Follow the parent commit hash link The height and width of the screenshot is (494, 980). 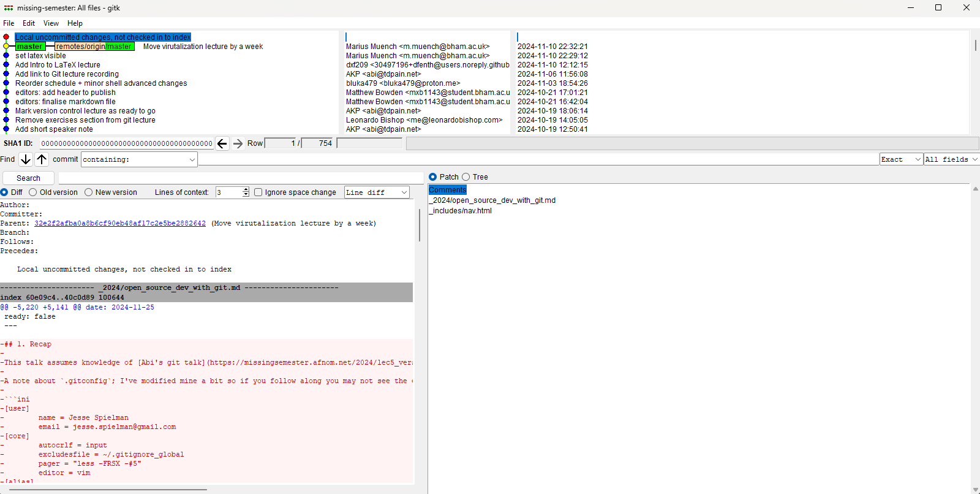tap(120, 224)
